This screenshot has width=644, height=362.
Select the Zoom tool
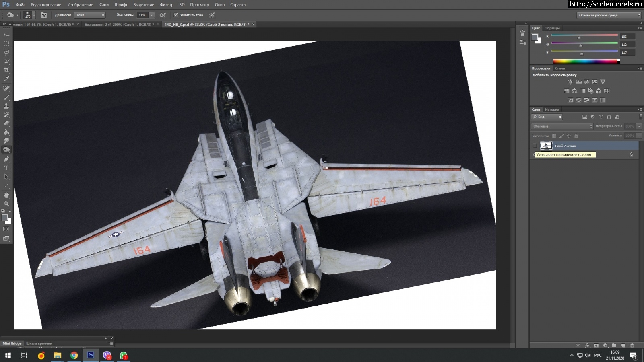pyautogui.click(x=6, y=204)
